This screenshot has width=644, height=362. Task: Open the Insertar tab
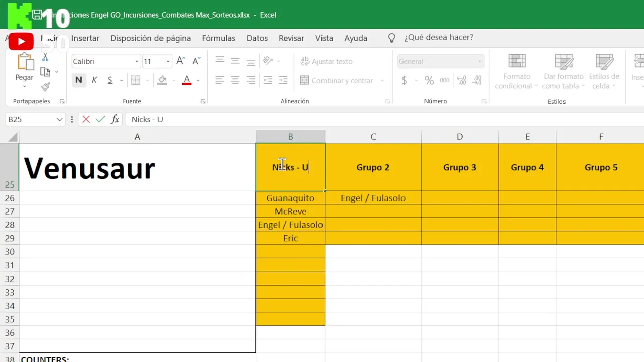85,38
